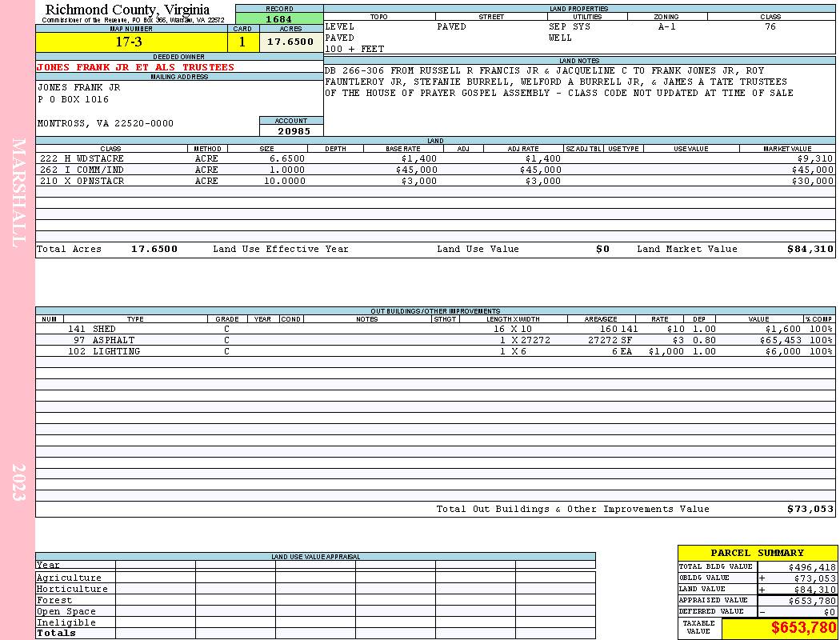Click the asphalt value $65,453
Image resolution: width=840 pixels, height=640 pixels.
tap(781, 341)
